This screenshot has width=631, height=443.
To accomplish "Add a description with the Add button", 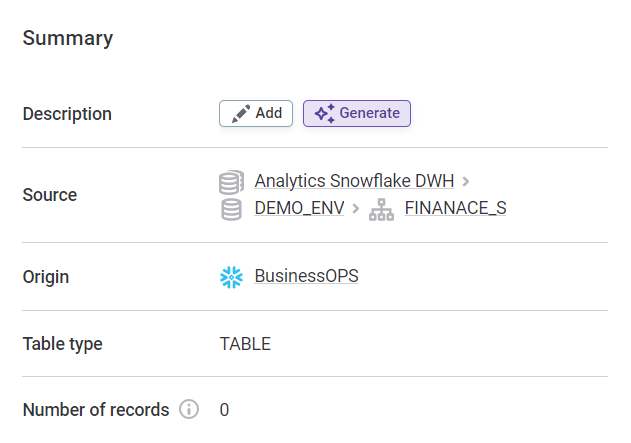I will tap(256, 114).
